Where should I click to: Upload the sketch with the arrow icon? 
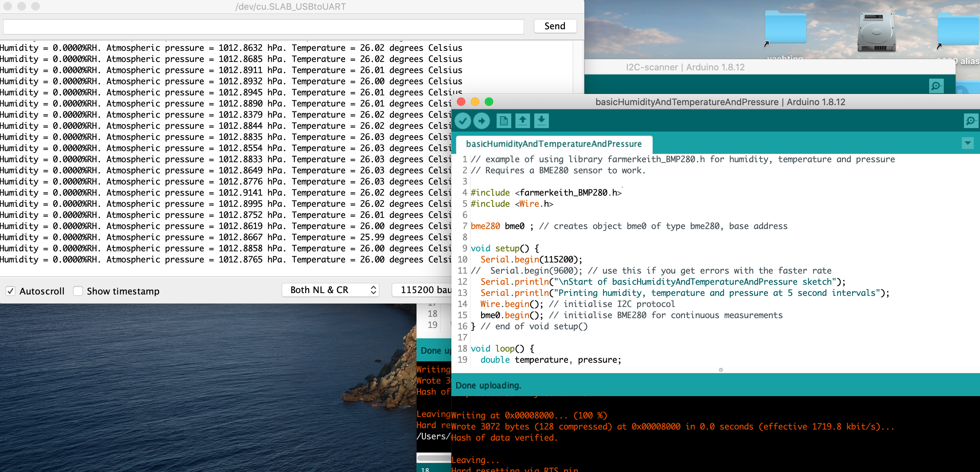(481, 120)
